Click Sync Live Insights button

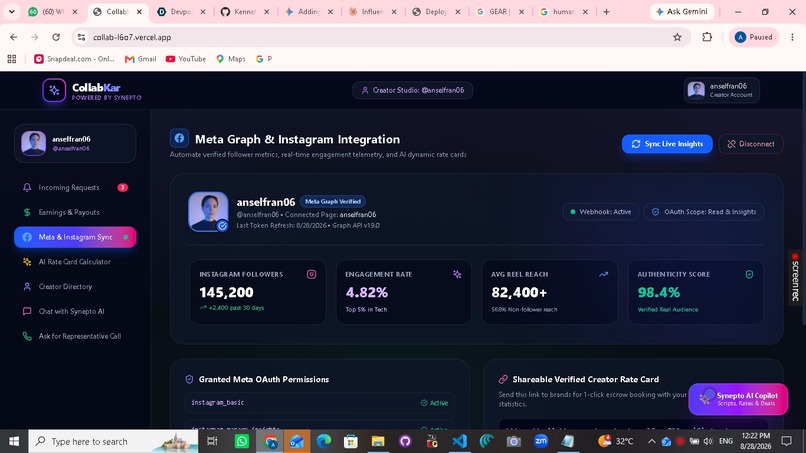click(667, 144)
